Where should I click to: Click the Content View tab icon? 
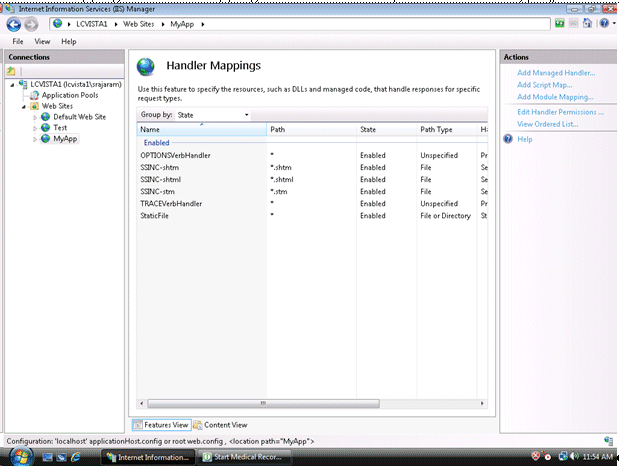point(197,425)
